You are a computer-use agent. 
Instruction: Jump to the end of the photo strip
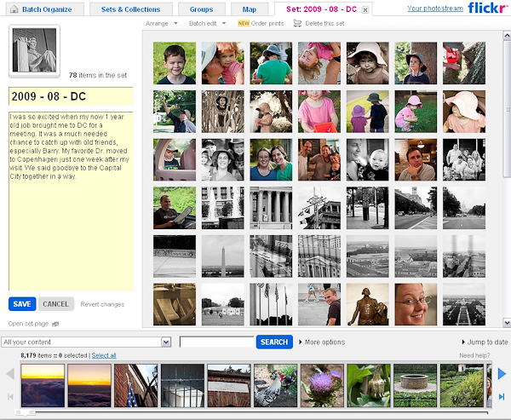tap(502, 397)
